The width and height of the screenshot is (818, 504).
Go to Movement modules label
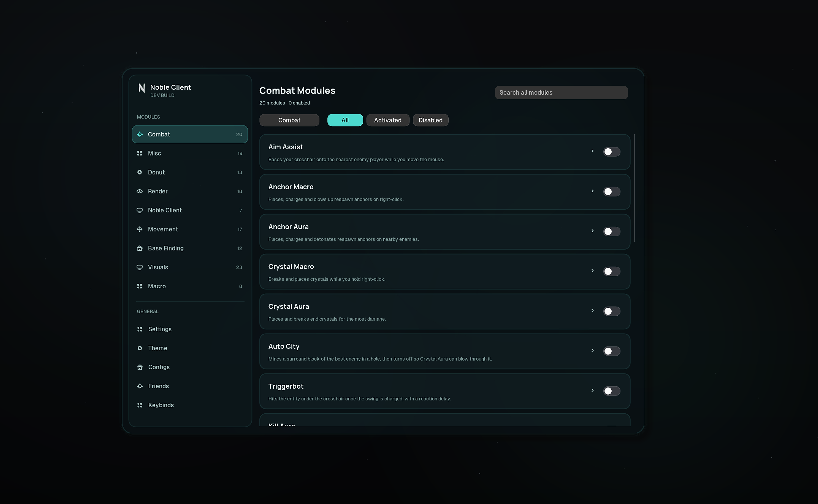[x=163, y=229]
